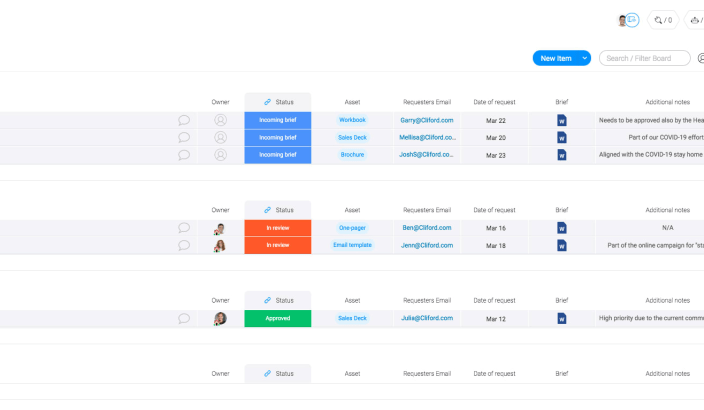Click the Mar 23 date cell
Viewport: 704px width, 410px height.
coord(495,155)
